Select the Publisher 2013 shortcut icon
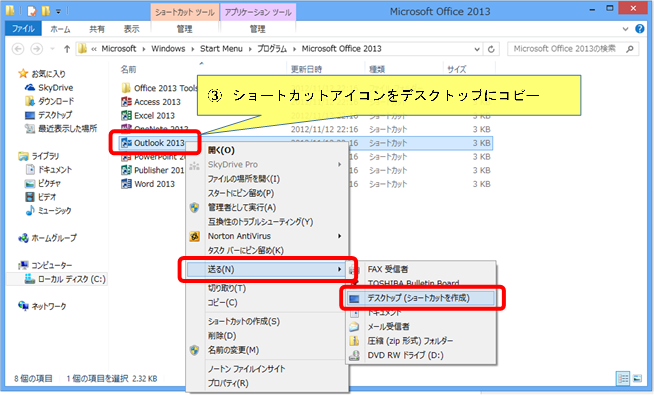The height and width of the screenshot is (395, 654). pyautogui.click(x=126, y=170)
